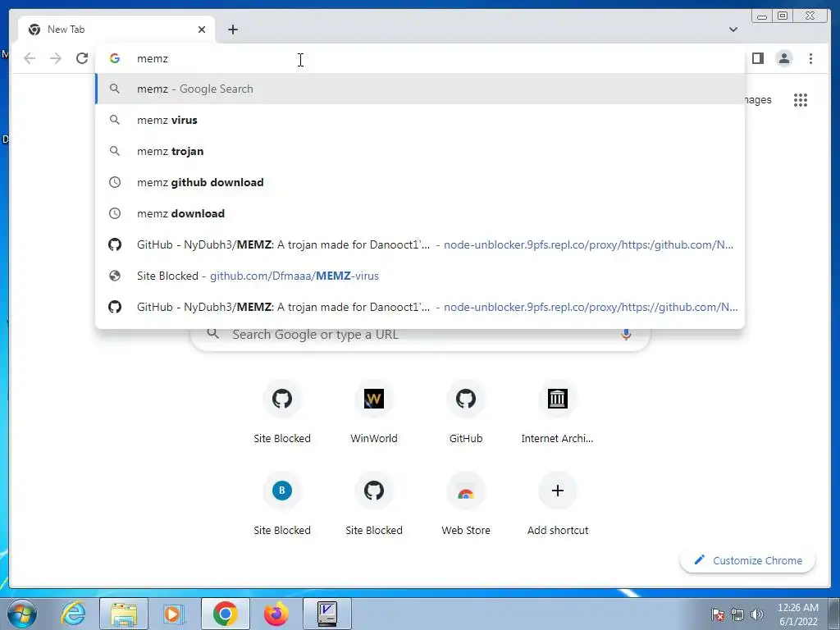Click the Add shortcut plus icon
The image size is (840, 630).
pyautogui.click(x=558, y=491)
